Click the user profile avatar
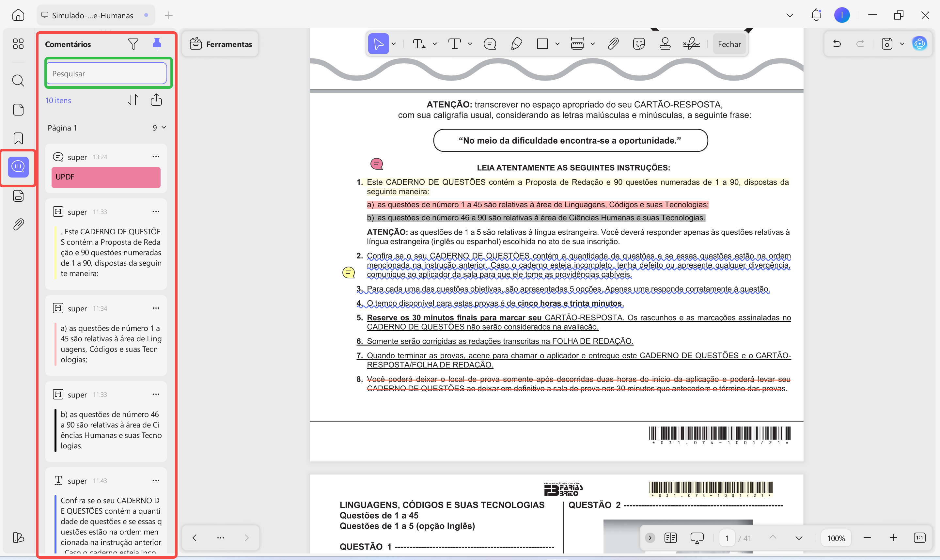This screenshot has height=560, width=940. (x=842, y=15)
